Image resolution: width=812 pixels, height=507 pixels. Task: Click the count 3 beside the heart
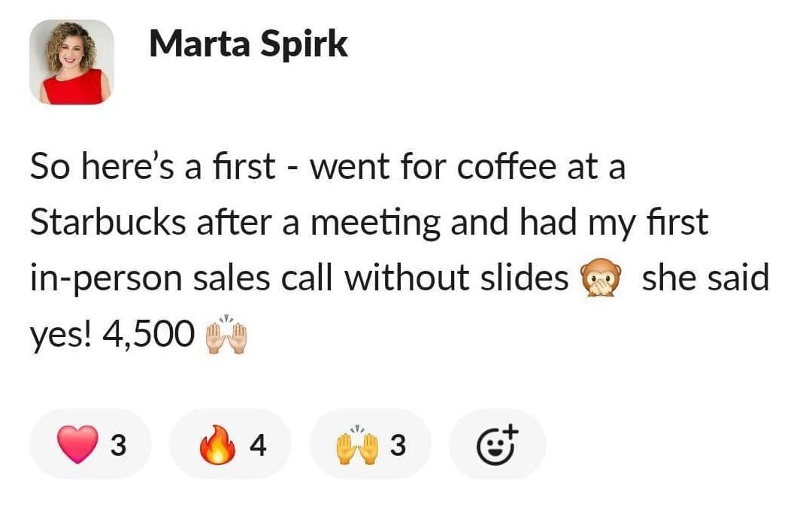pyautogui.click(x=117, y=446)
